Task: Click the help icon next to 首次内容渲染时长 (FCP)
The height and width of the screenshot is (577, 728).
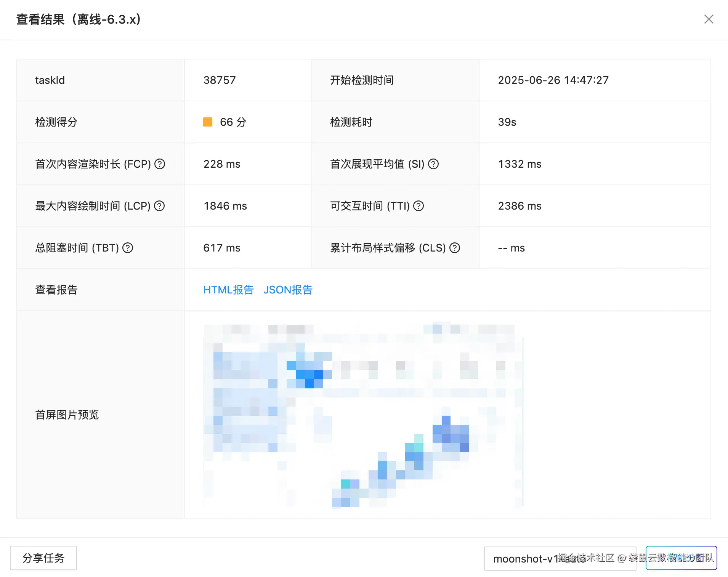Action: [160, 164]
